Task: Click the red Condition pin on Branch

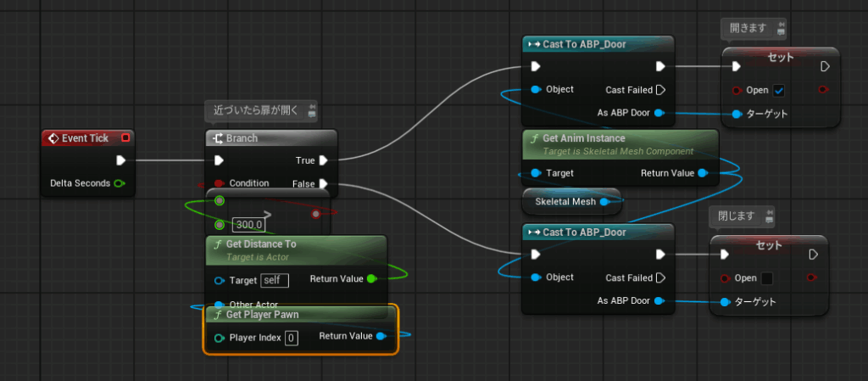Action: point(219,183)
